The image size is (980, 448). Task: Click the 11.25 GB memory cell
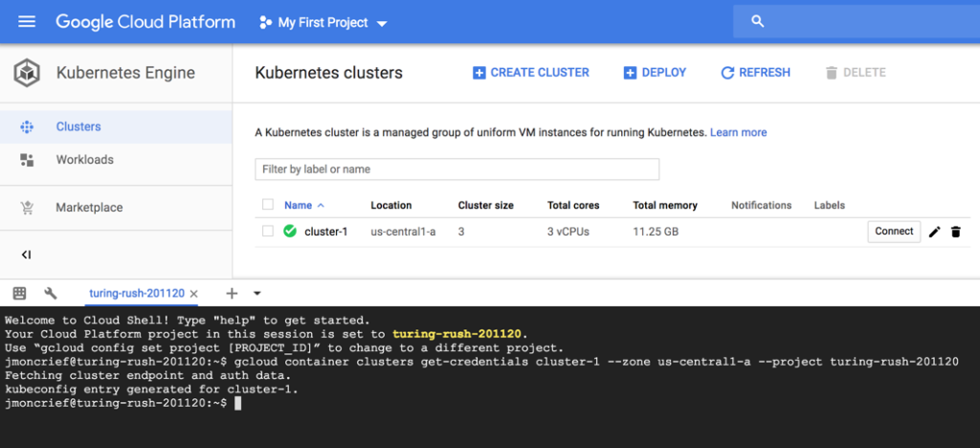656,232
